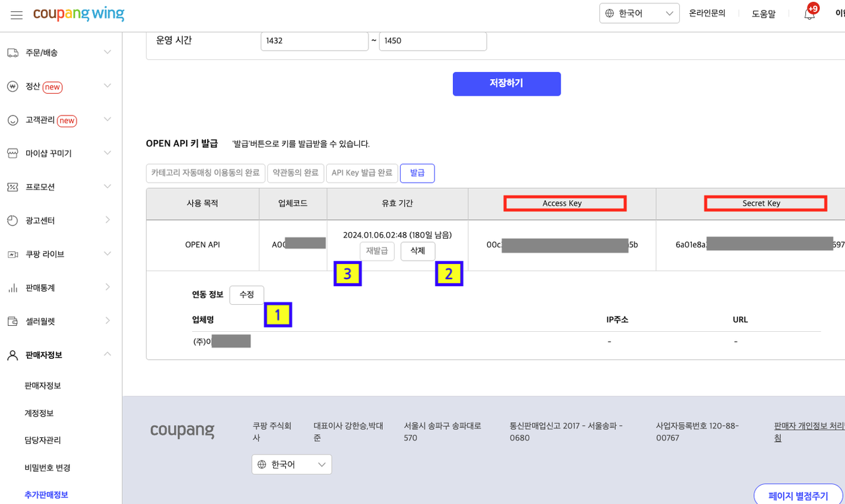This screenshot has width=845, height=504.
Task: Collapse the 판매자정보 sidebar section
Action: coord(107,355)
